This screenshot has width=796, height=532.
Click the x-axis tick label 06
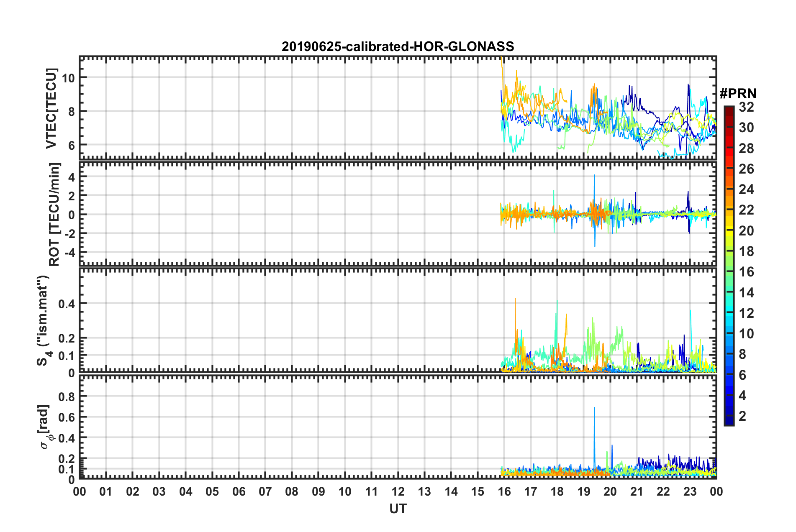tap(239, 491)
